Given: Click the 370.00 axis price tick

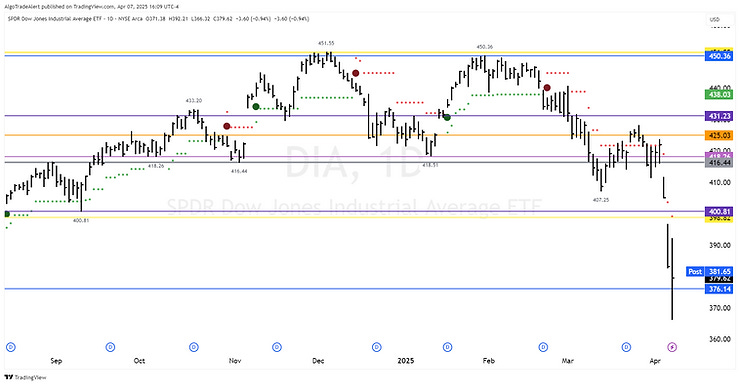Looking at the screenshot, I should pyautogui.click(x=720, y=308).
